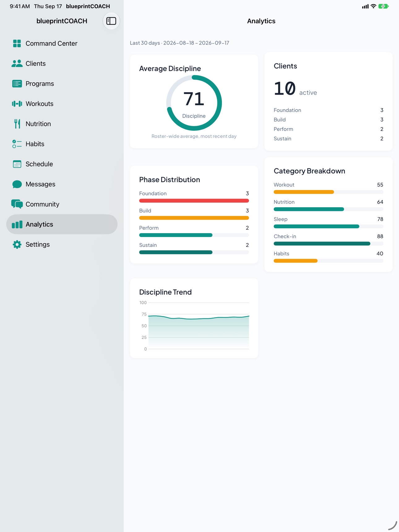Click the '10 active' clients count
The height and width of the screenshot is (532, 399).
coord(295,89)
